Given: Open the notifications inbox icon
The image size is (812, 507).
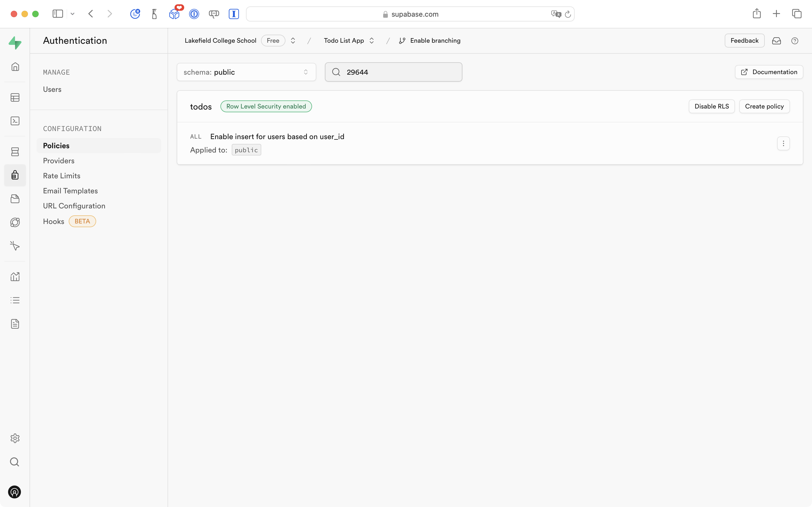Looking at the screenshot, I should tap(777, 41).
